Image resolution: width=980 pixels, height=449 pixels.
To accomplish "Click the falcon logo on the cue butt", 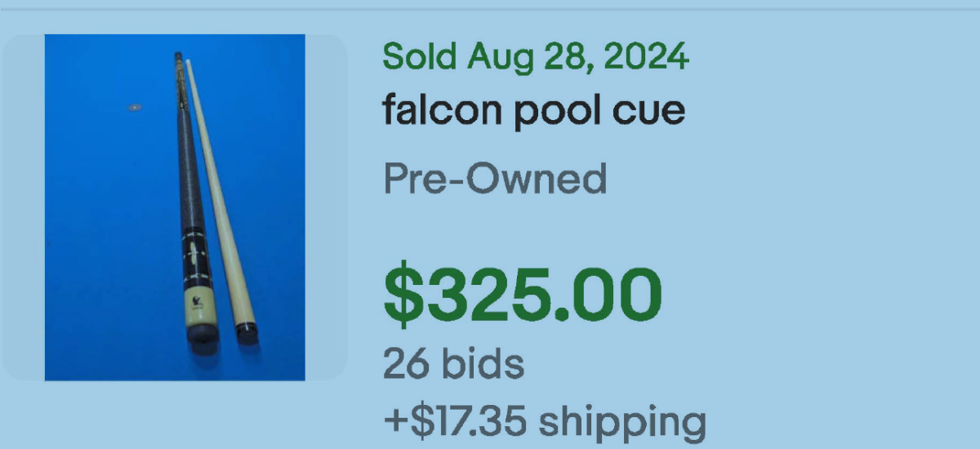I will 198,302.
